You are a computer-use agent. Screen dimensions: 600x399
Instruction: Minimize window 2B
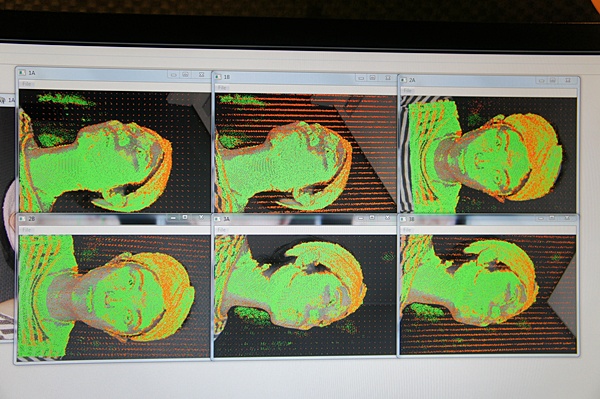(173, 218)
